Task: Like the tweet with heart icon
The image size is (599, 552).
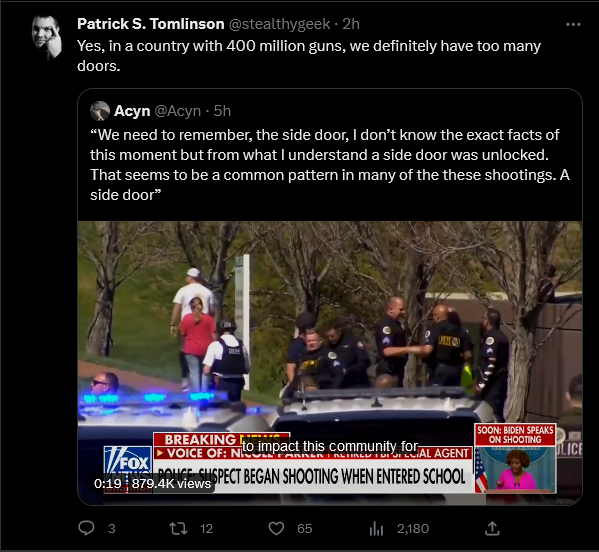Action: coord(276,529)
